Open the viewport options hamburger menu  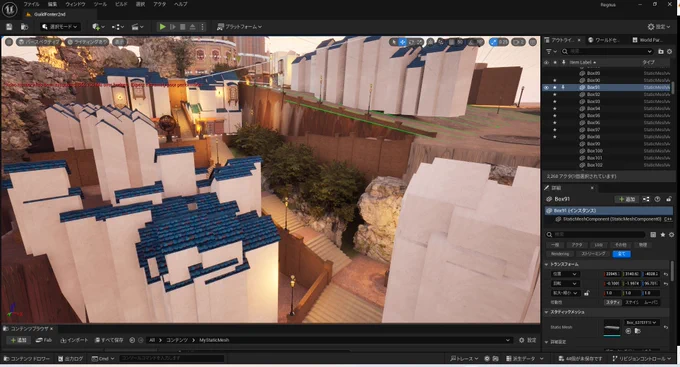tap(9, 42)
